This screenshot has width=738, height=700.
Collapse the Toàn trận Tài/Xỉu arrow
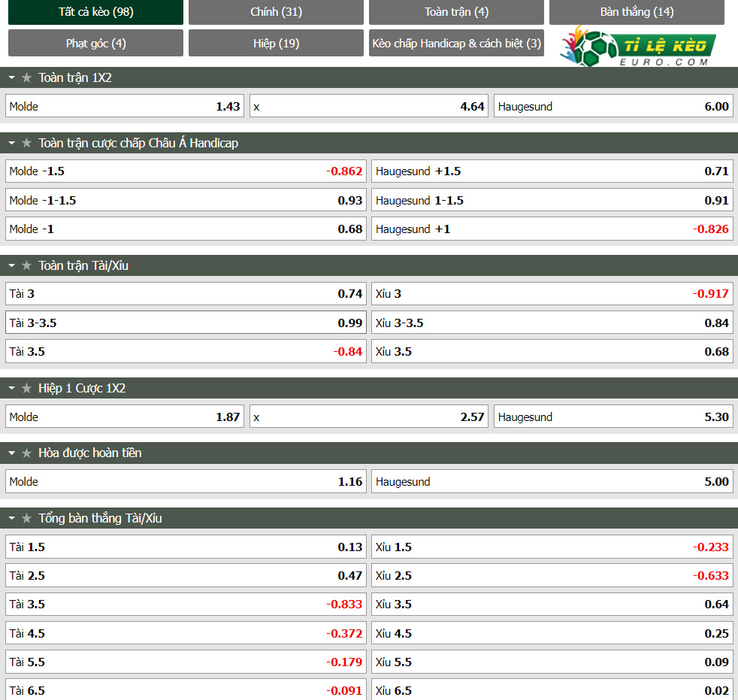pyautogui.click(x=12, y=265)
